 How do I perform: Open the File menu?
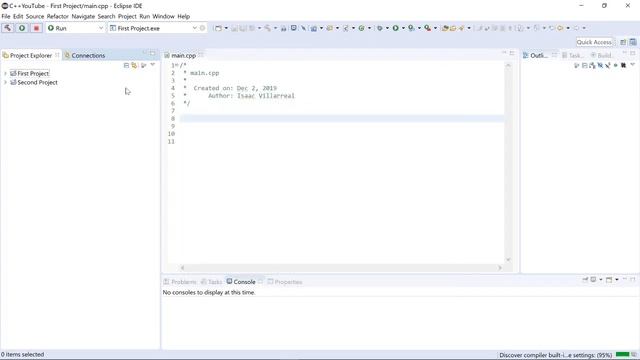point(6,16)
